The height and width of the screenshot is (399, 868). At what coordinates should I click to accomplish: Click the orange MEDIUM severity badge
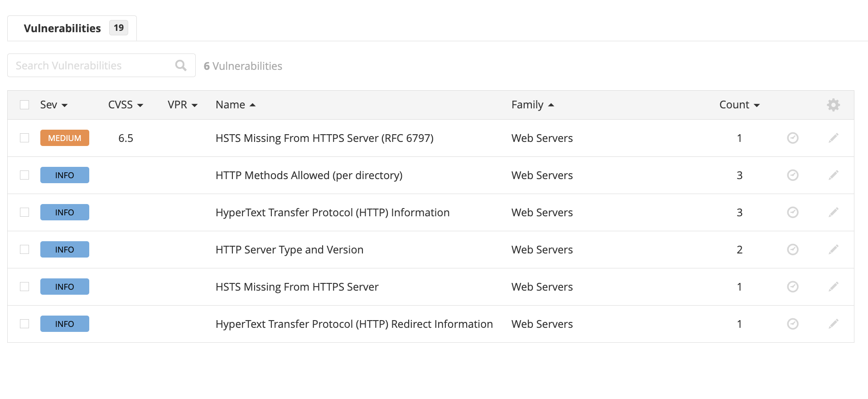coord(65,138)
